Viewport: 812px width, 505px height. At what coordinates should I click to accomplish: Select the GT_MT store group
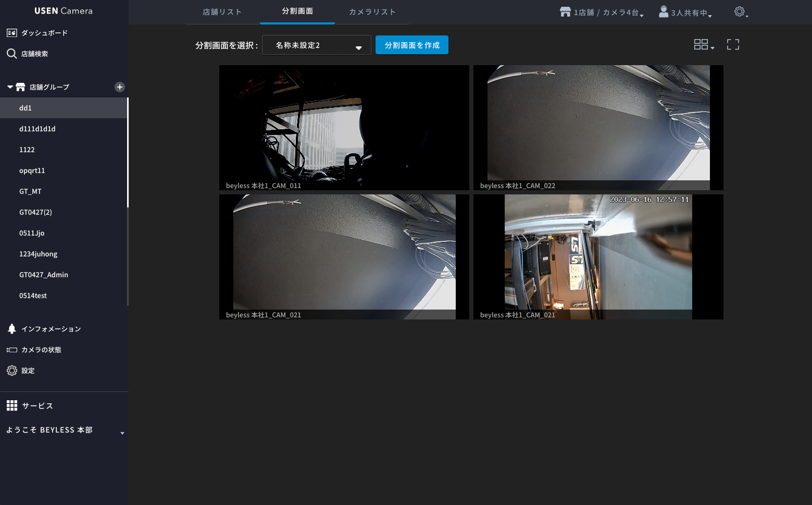click(30, 191)
